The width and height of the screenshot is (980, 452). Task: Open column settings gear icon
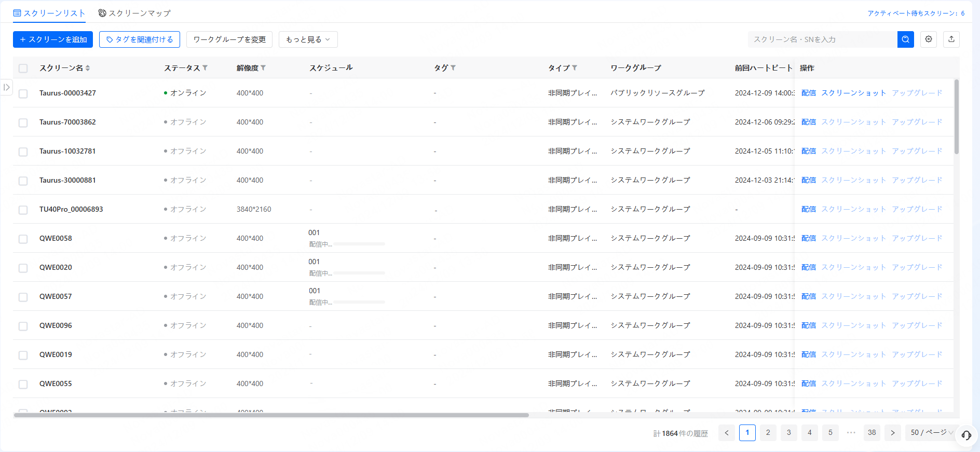point(929,39)
